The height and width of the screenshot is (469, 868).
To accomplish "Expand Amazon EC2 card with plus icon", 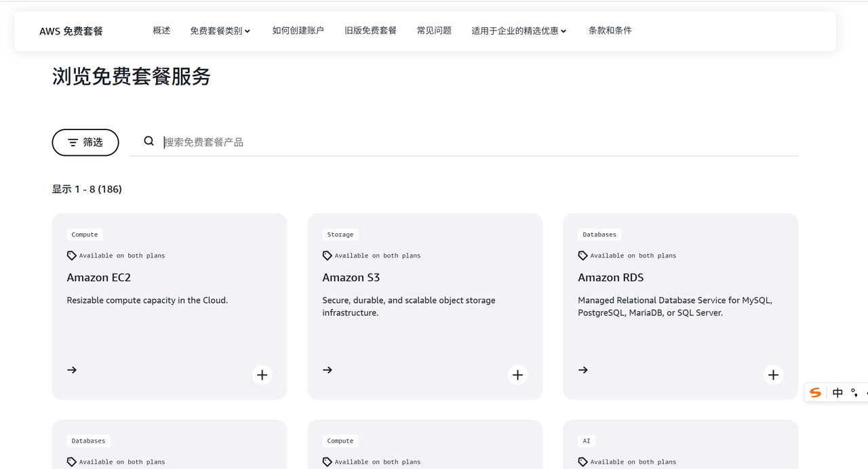I will 262,375.
